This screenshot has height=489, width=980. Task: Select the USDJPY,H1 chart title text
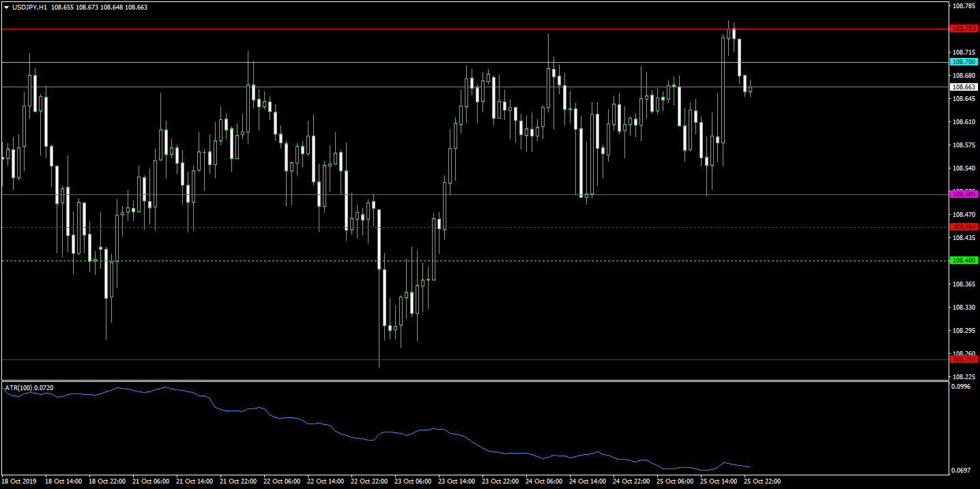29,8
